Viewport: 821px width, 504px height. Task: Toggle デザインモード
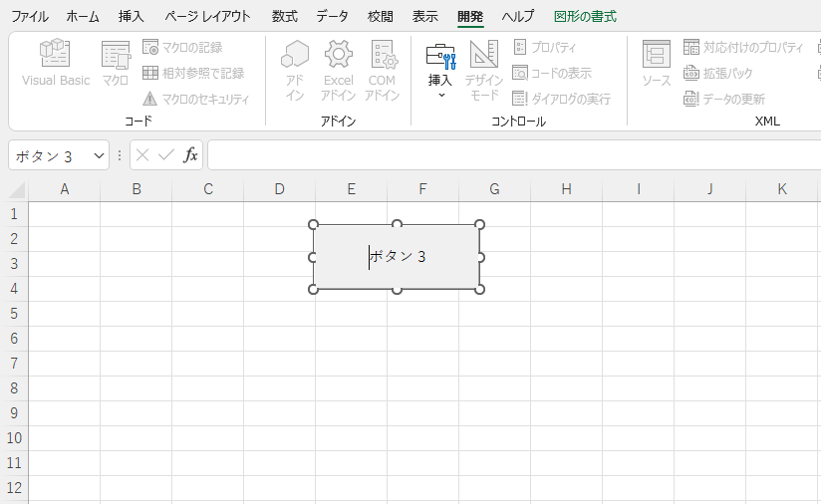point(484,70)
